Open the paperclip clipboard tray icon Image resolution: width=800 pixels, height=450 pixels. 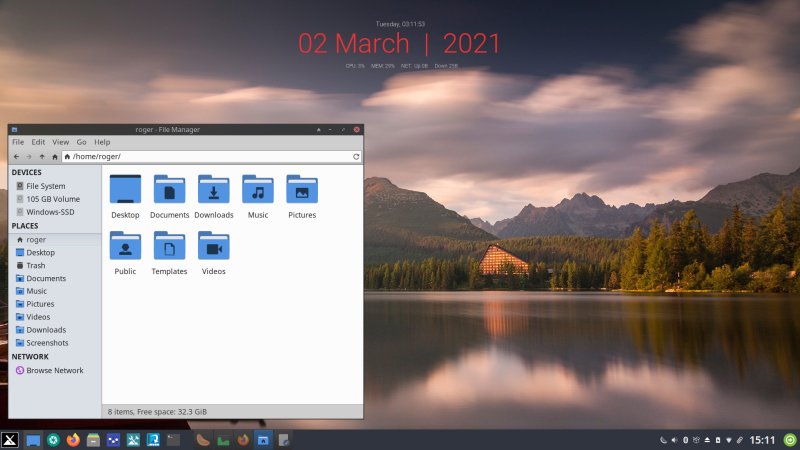740,440
